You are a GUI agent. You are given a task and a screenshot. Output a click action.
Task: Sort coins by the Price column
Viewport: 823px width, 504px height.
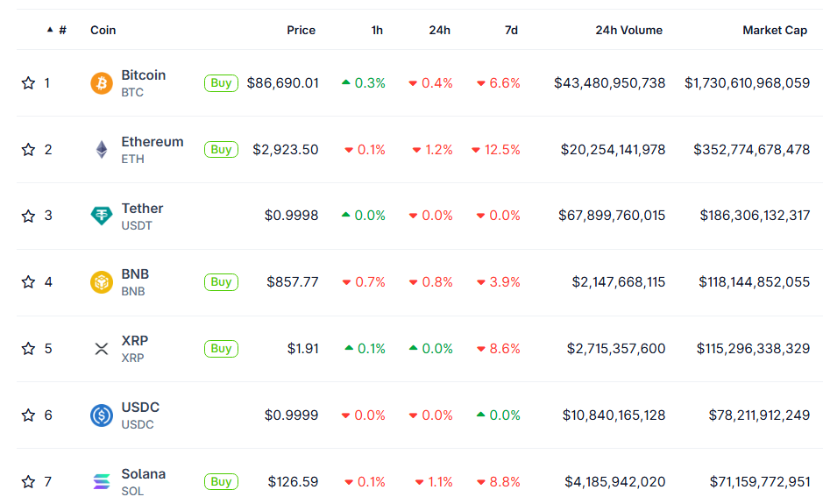[x=301, y=30]
